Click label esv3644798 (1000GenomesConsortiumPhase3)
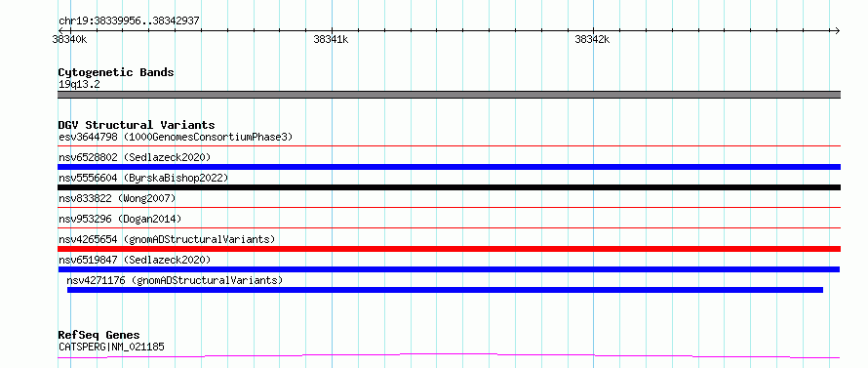Image resolution: width=868 pixels, height=368 pixels. pyautogui.click(x=176, y=137)
